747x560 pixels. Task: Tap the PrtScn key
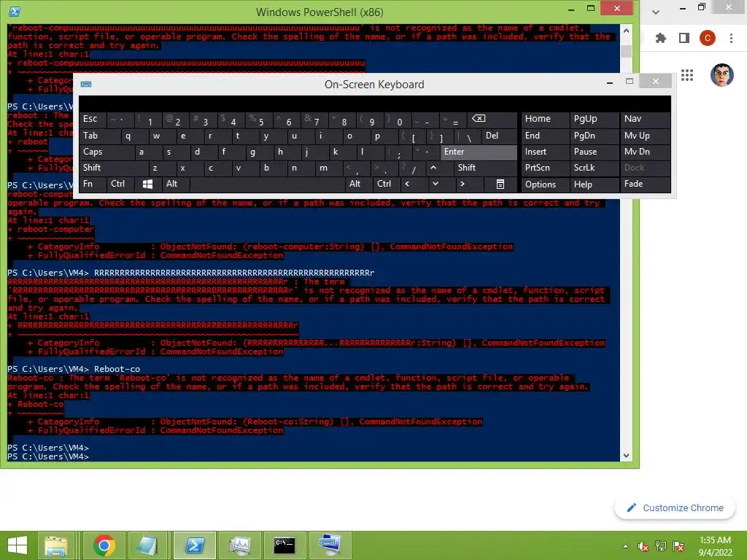pyautogui.click(x=545, y=168)
